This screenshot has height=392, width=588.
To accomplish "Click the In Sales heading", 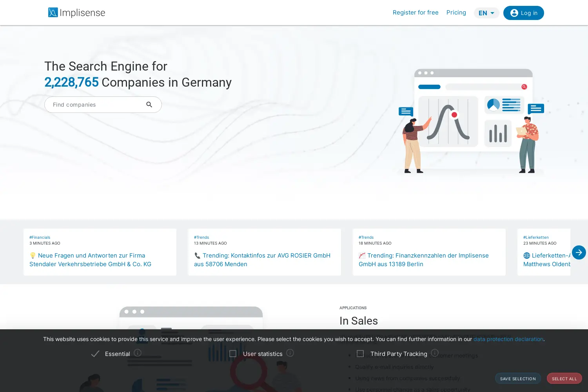I will 359,321.
